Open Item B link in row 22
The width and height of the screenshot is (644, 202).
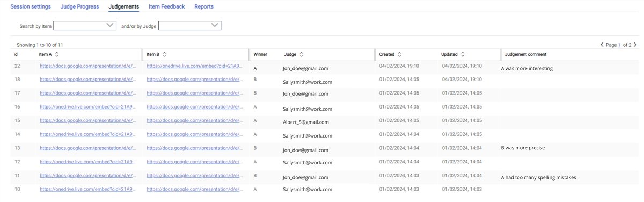click(x=194, y=66)
